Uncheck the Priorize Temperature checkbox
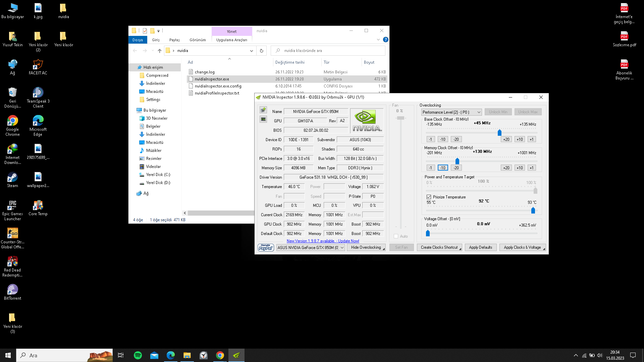Image resolution: width=644 pixels, height=362 pixels. 429,197
